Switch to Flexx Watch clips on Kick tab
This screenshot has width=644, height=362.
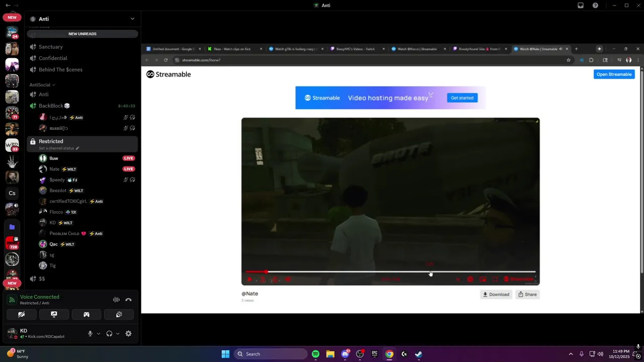pyautogui.click(x=235, y=49)
